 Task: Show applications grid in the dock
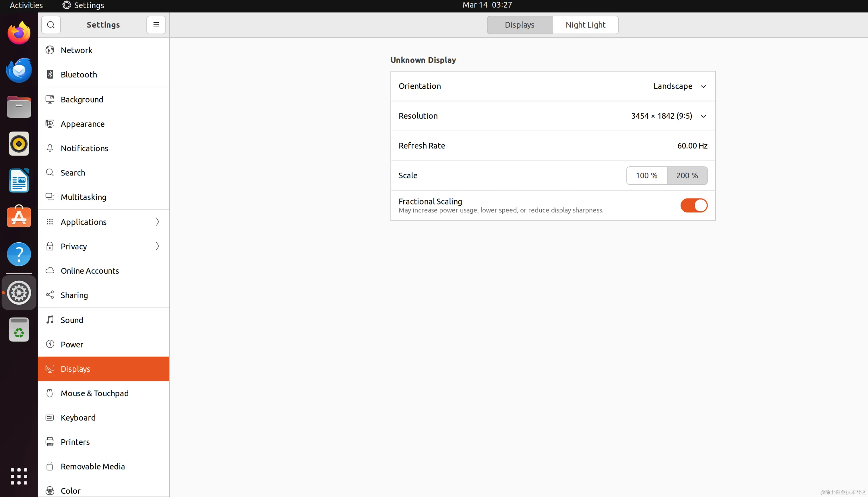[19, 476]
